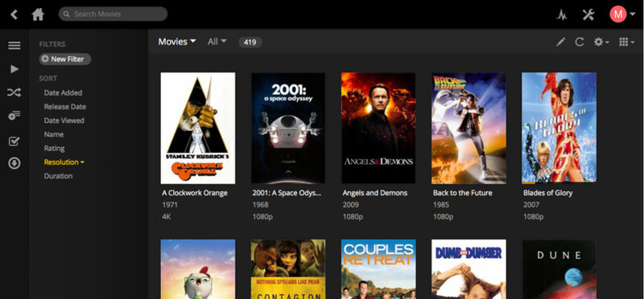Open the activity pulse icon
The height and width of the screenshot is (299, 644).
point(562,15)
